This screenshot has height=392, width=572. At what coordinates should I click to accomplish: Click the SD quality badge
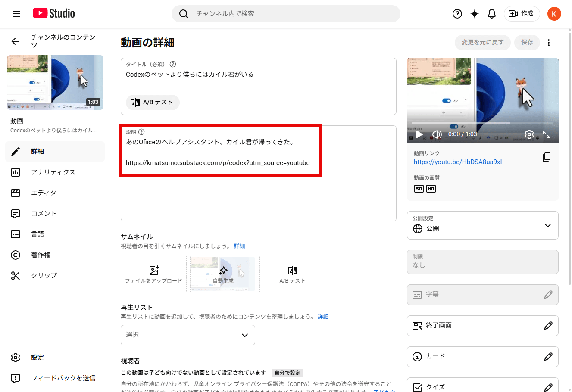coord(419,189)
